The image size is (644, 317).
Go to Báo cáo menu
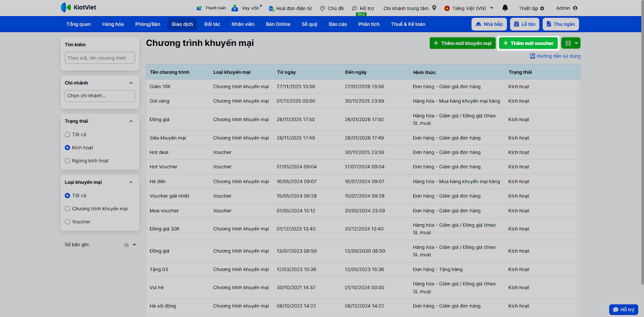337,24
